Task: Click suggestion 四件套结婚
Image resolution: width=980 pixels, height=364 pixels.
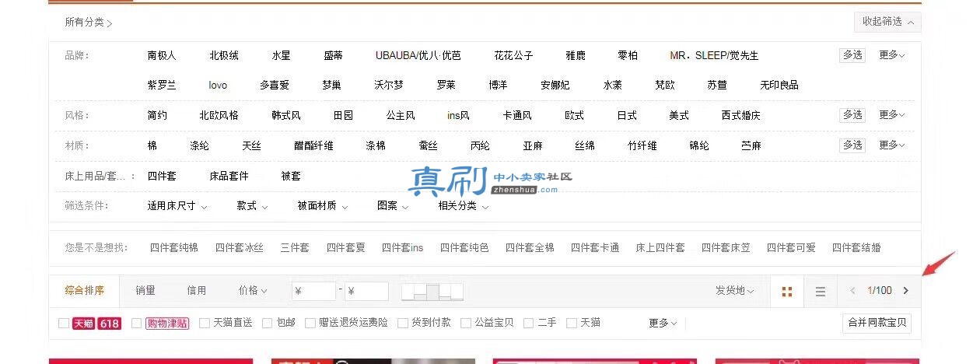Action: tap(856, 247)
